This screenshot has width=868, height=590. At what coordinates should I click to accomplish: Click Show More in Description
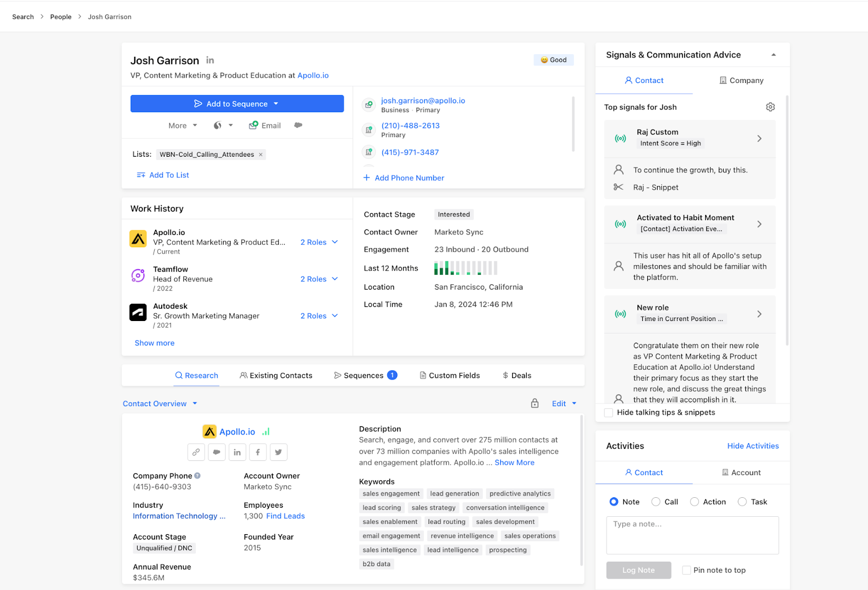pos(514,463)
